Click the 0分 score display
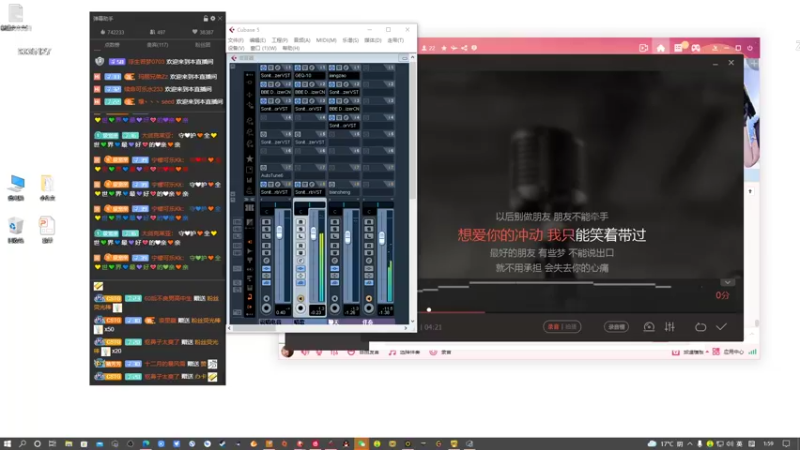 pos(722,295)
